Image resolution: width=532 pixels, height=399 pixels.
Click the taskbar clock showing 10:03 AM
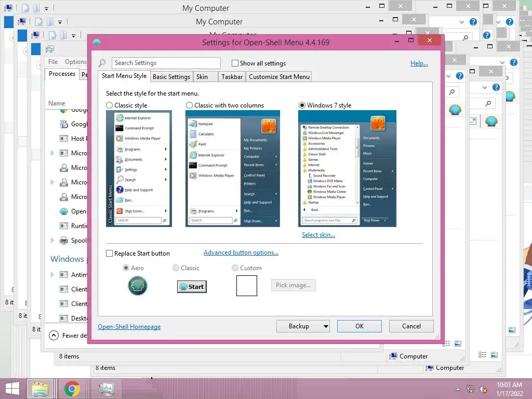(509, 389)
